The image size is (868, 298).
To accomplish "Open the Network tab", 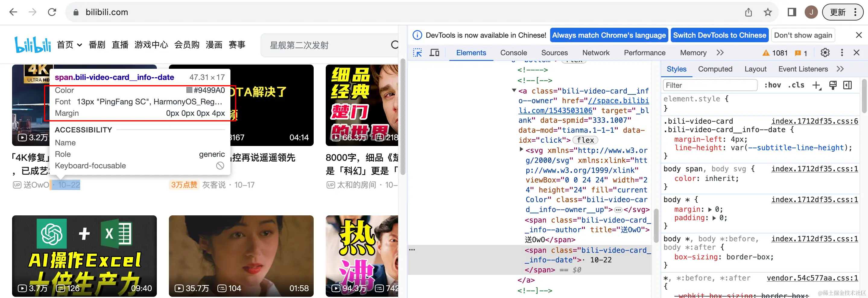I will 595,52.
